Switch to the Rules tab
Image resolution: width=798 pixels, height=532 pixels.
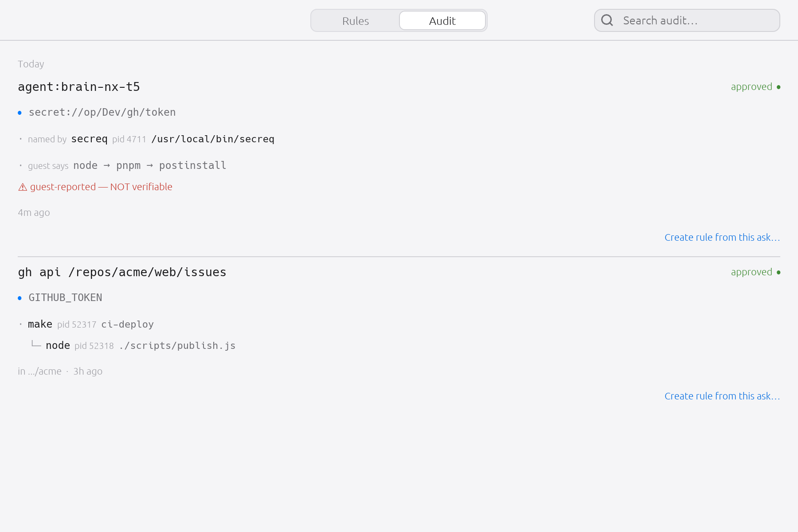pyautogui.click(x=356, y=21)
